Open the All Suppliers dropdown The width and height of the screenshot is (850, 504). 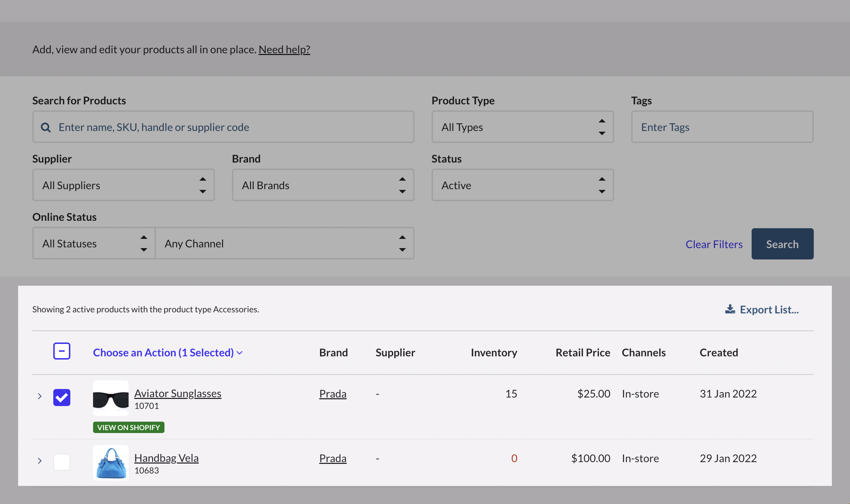pyautogui.click(x=124, y=185)
